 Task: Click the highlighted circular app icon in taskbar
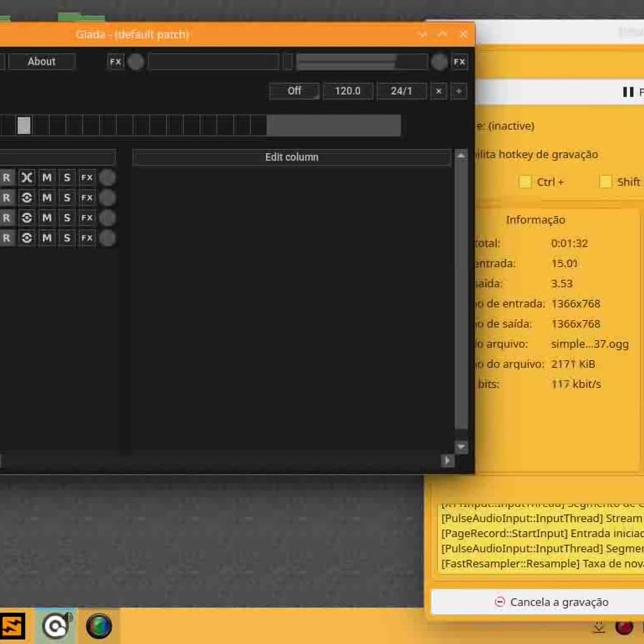(x=56, y=626)
